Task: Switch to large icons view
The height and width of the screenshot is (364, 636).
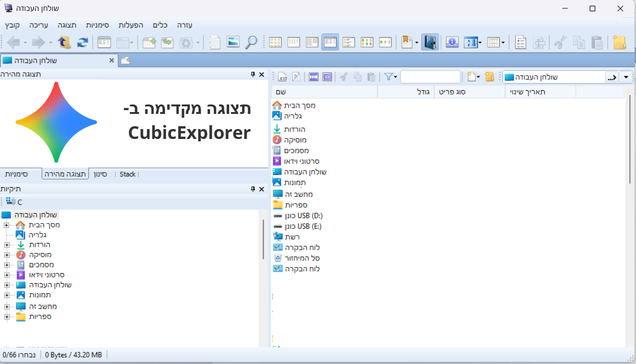Action: [276, 42]
